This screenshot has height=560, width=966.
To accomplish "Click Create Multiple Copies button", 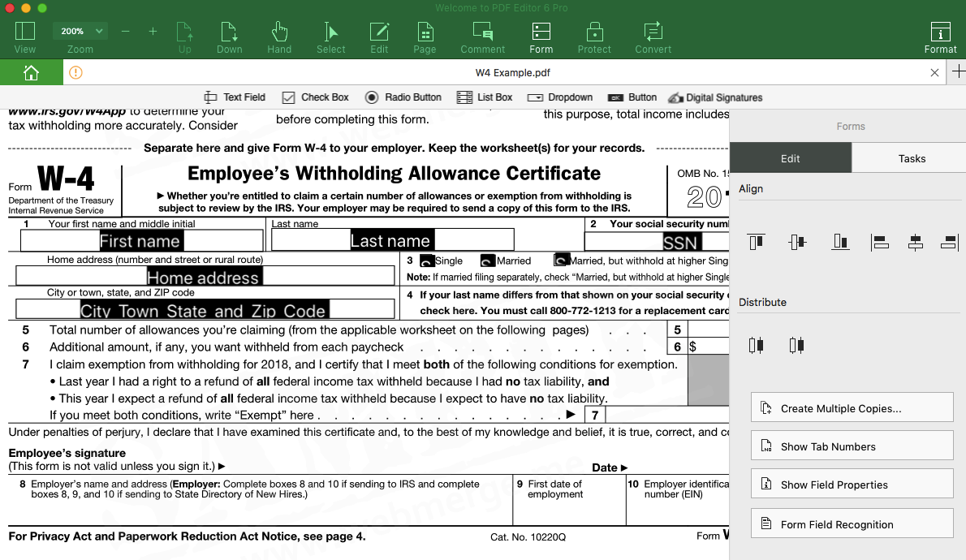I will pyautogui.click(x=852, y=407).
